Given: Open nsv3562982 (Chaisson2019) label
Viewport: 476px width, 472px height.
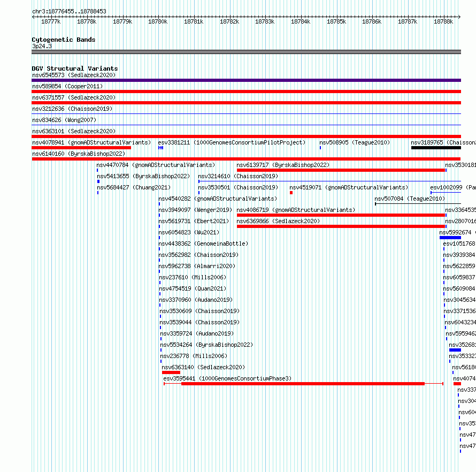Looking at the screenshot, I should (198, 255).
